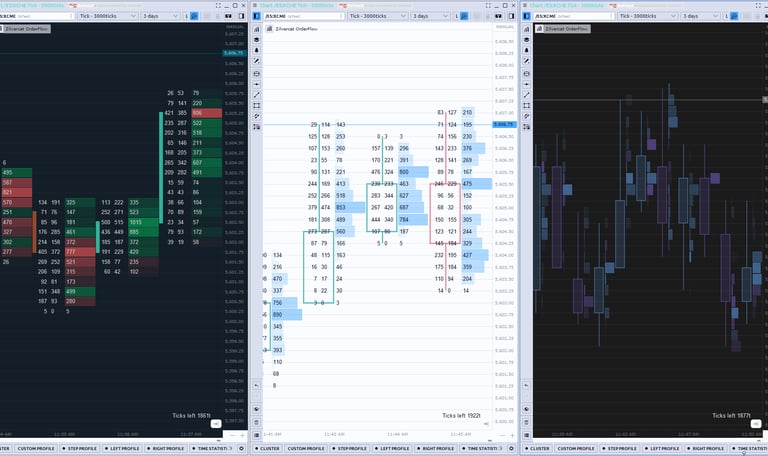Open Tick - 3000ticks dropdown in left chart

point(107,16)
